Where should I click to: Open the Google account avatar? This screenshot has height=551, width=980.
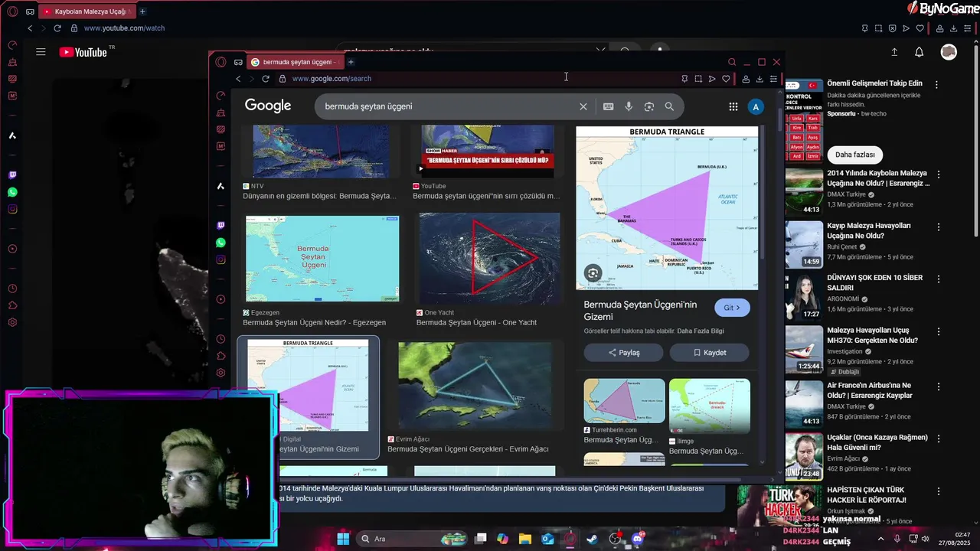coord(756,106)
